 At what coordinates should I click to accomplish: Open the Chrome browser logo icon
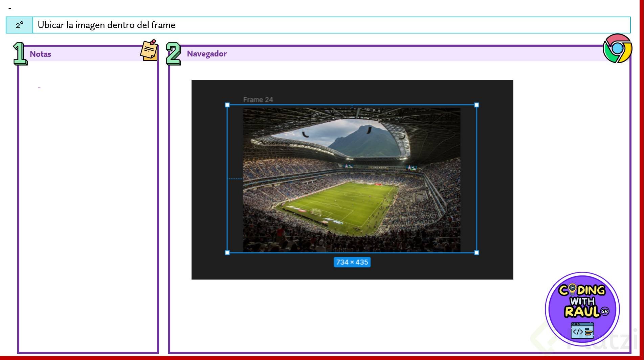pos(618,48)
